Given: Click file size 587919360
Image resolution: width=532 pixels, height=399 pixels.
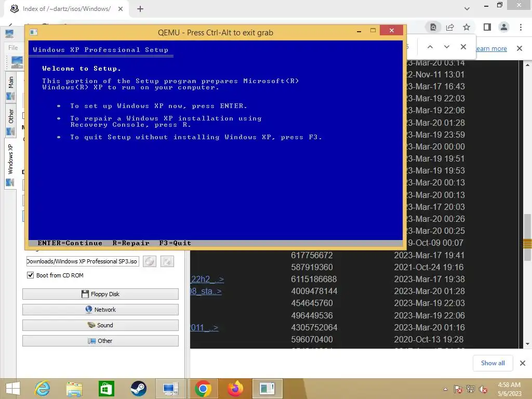Looking at the screenshot, I should (x=312, y=267).
